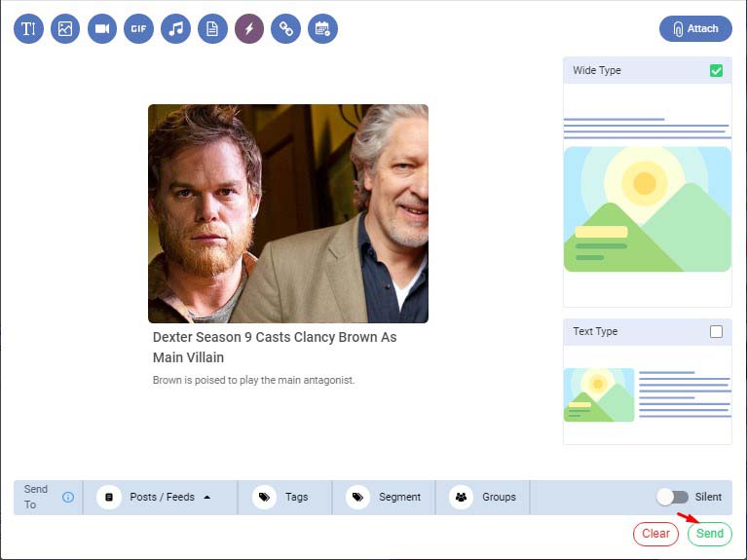Check the Text Type checkbox
This screenshot has height=560, width=747.
(716, 332)
